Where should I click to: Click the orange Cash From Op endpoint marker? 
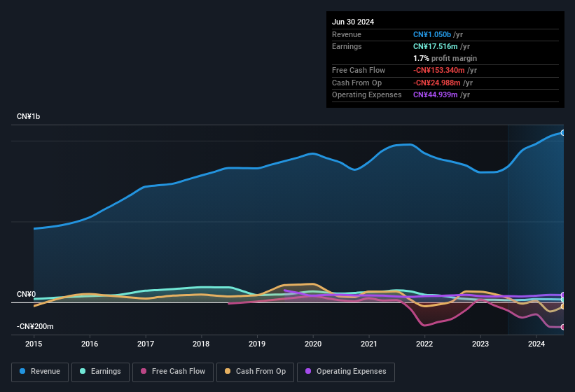point(562,307)
